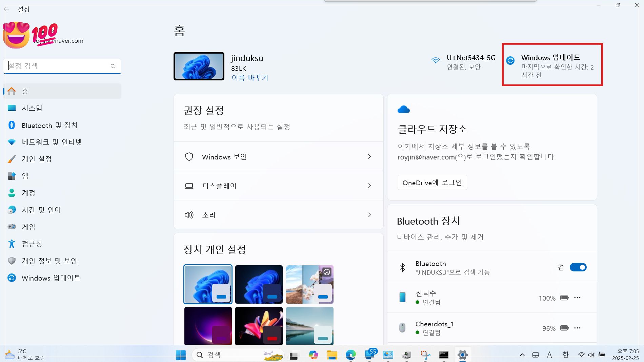
Task: Launch Copilot from the taskbar
Action: tap(314, 355)
